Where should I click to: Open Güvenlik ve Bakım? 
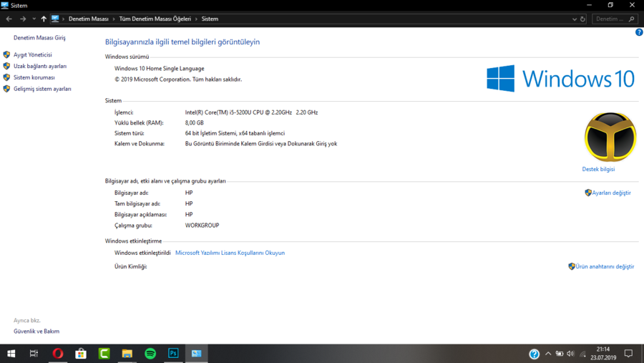pyautogui.click(x=36, y=331)
